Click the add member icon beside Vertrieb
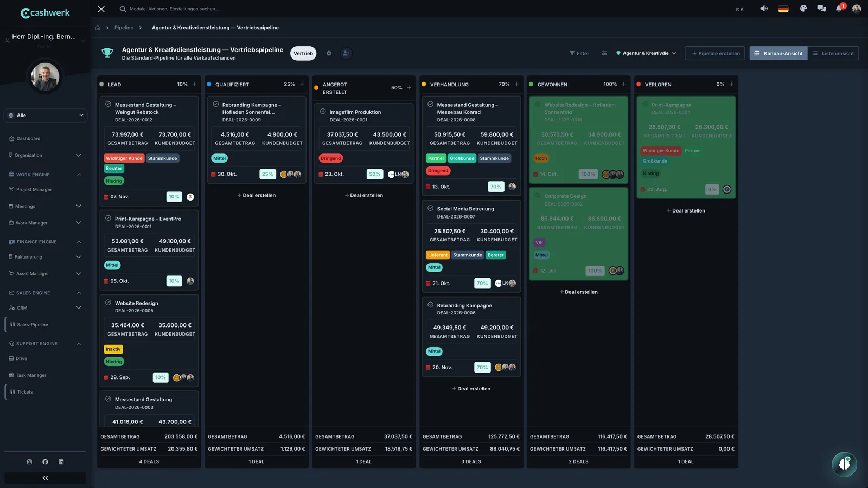Image resolution: width=868 pixels, height=488 pixels. [346, 53]
